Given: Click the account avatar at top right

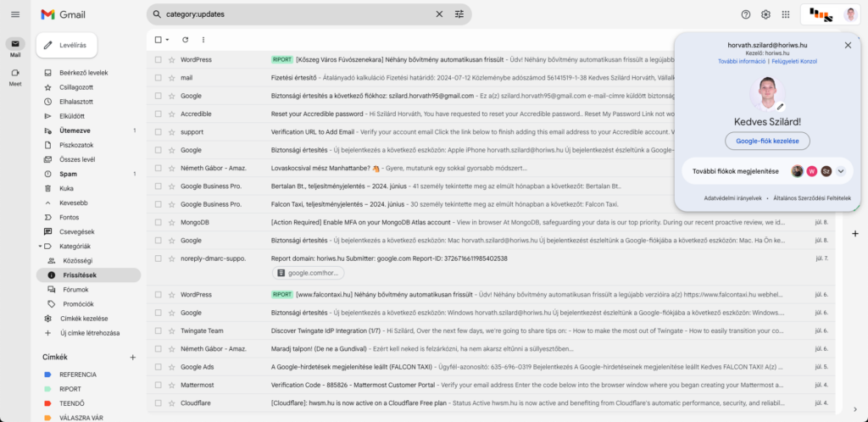Looking at the screenshot, I should (x=850, y=15).
